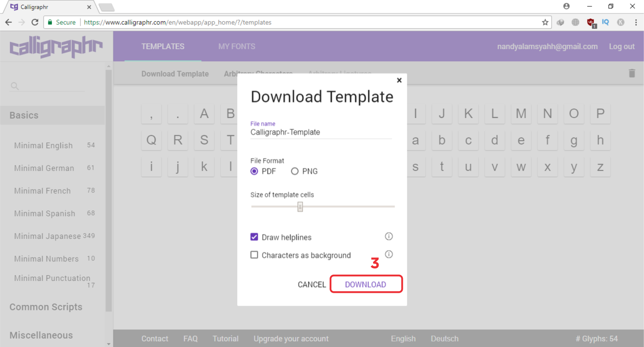Edit the File name field
Viewport: 644px width, 347px height.
coord(321,132)
